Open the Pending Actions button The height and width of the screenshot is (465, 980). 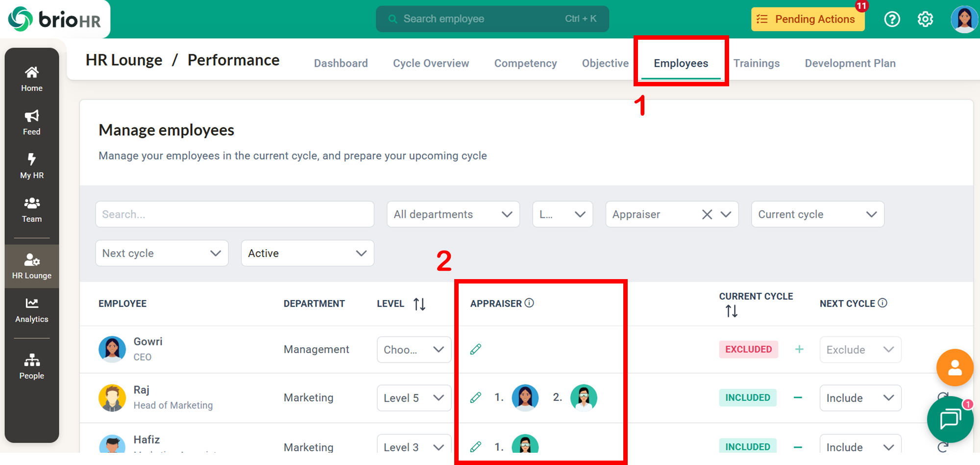pyautogui.click(x=808, y=19)
